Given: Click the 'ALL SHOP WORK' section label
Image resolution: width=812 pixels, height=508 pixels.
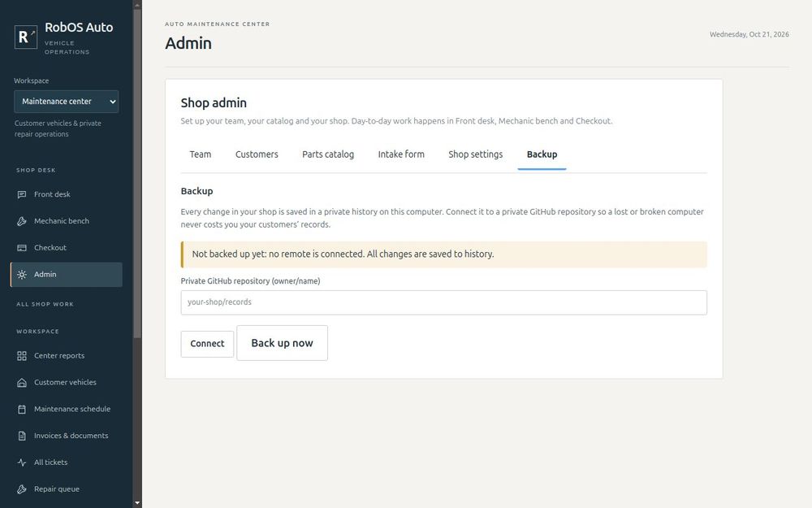Looking at the screenshot, I should pos(45,304).
